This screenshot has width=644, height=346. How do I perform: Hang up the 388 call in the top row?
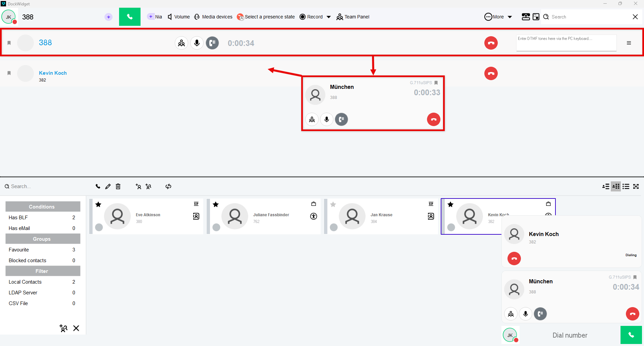point(491,43)
